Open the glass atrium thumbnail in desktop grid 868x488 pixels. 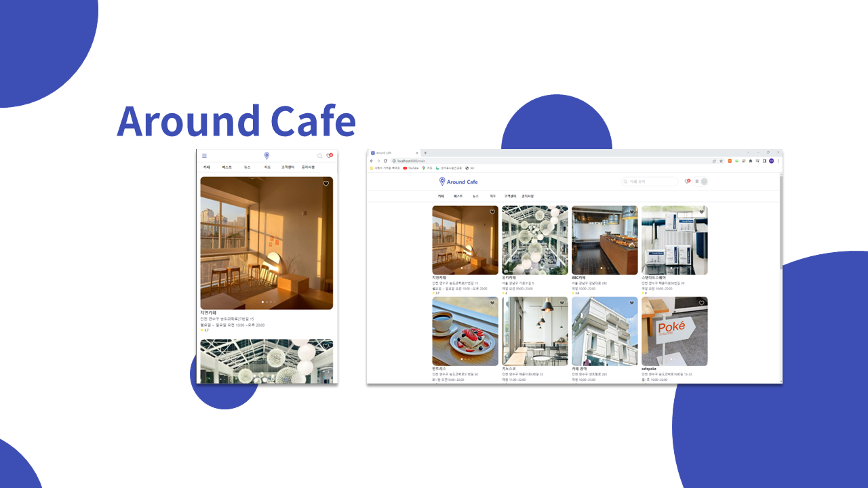535,240
